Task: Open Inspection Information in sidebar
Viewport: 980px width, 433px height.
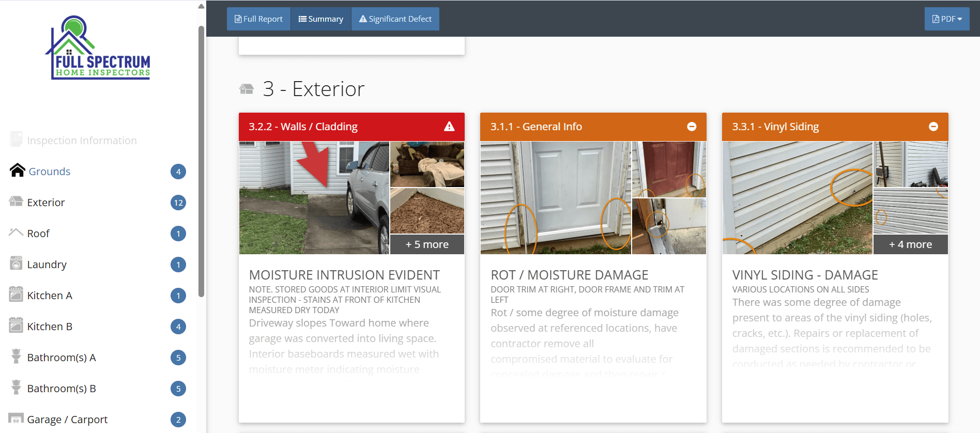Action: pos(82,141)
